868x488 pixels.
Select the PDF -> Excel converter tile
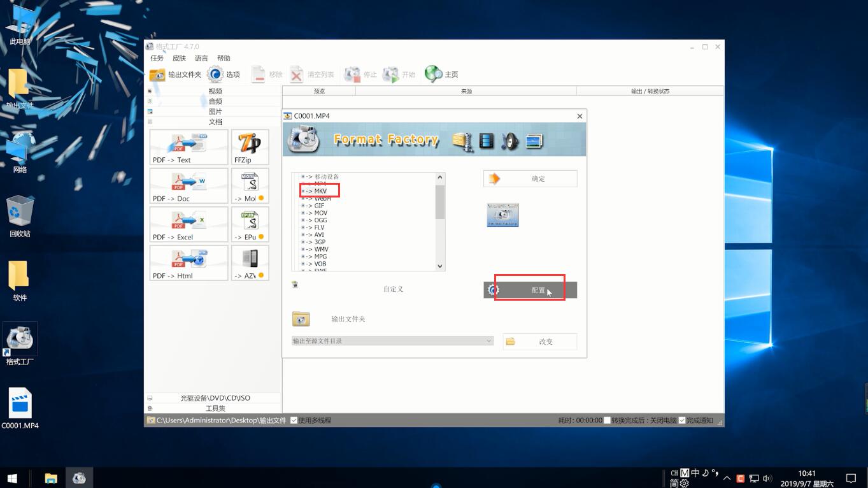click(x=189, y=224)
